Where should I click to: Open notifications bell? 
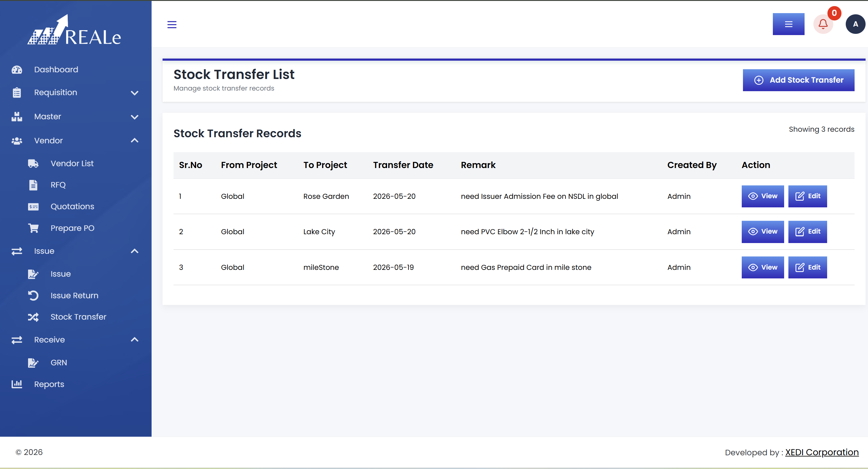point(823,24)
